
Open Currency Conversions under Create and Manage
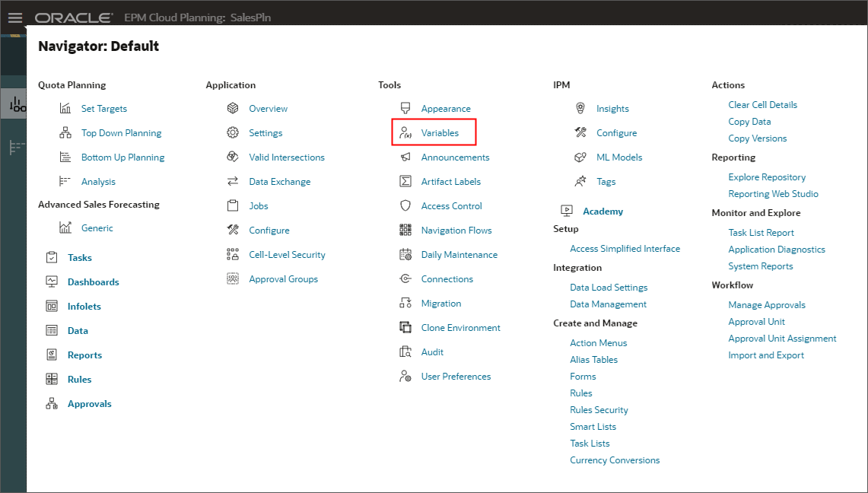615,460
